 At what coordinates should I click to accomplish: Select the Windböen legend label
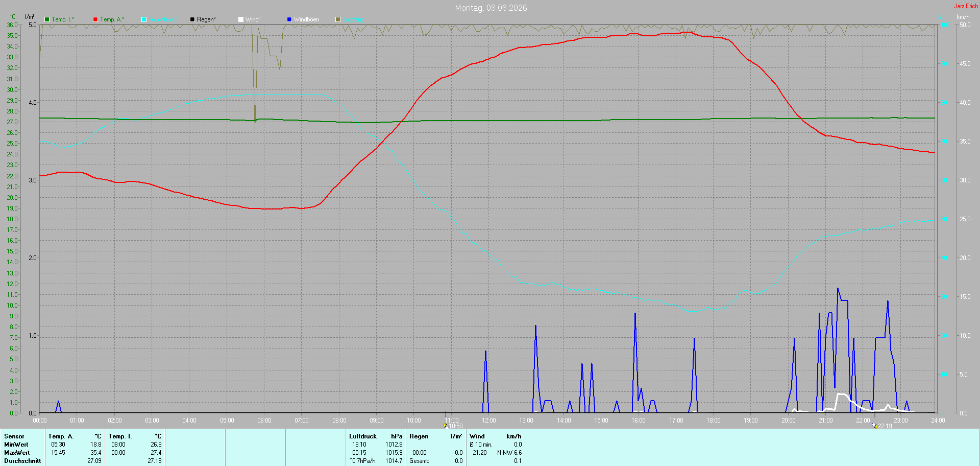pos(306,19)
